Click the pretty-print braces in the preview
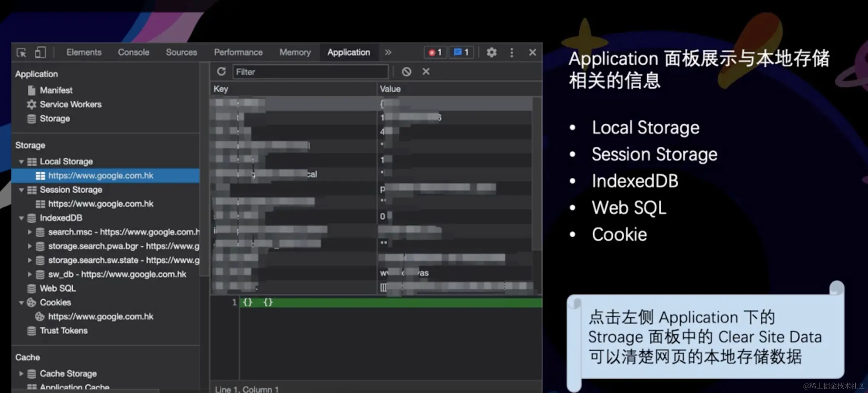The height and width of the screenshot is (393, 868). click(x=258, y=302)
